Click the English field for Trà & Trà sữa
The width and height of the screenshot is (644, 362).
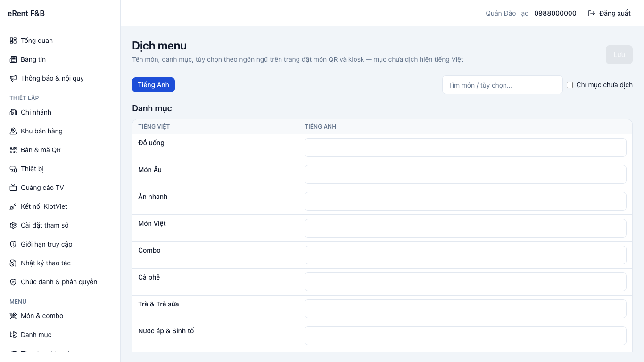[x=465, y=309]
